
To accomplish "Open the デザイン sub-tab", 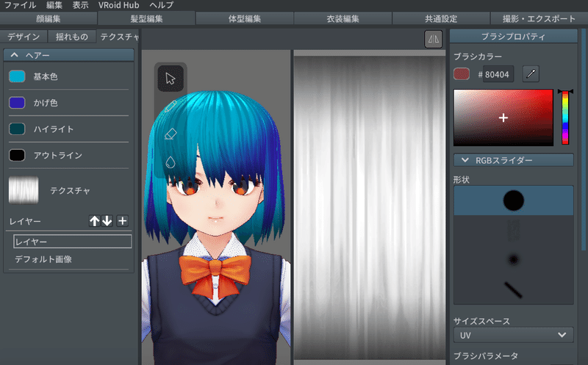I will (24, 36).
